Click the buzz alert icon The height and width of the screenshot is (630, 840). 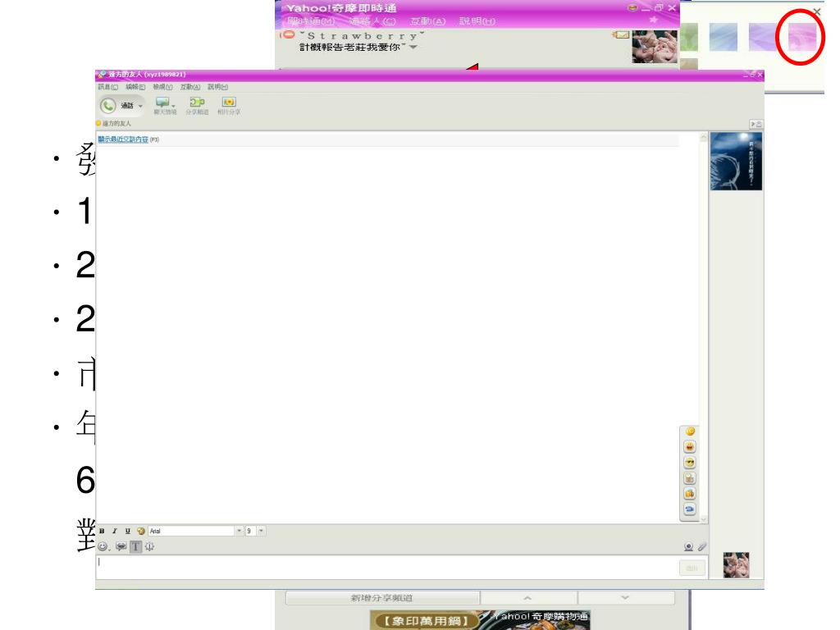[149, 546]
